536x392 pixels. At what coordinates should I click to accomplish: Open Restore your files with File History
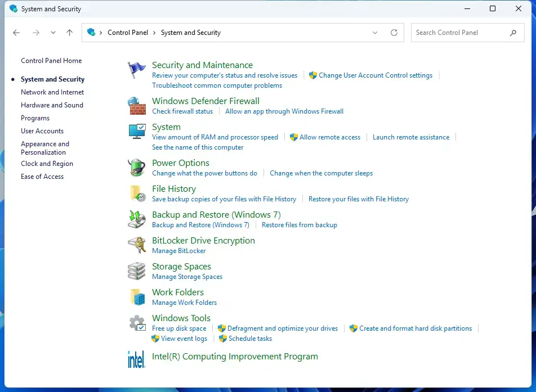point(359,199)
